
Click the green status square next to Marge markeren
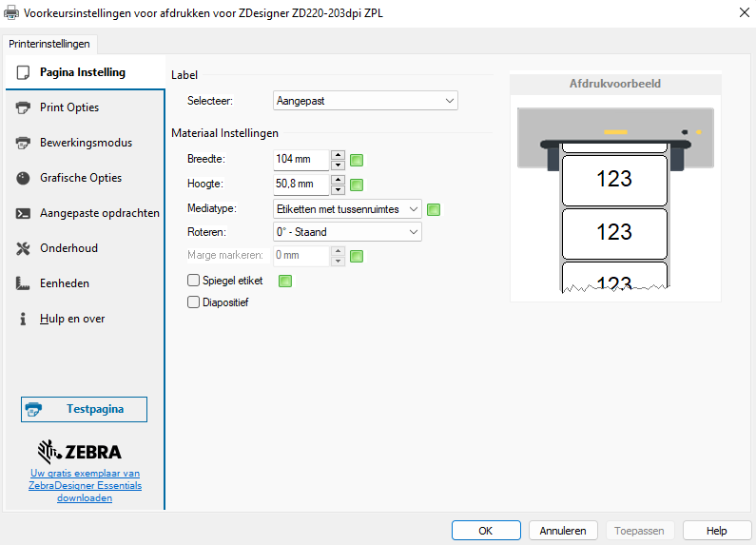coord(357,256)
